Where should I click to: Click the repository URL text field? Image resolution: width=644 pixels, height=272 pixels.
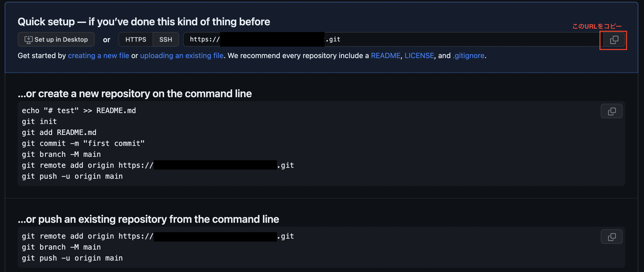[443, 39]
